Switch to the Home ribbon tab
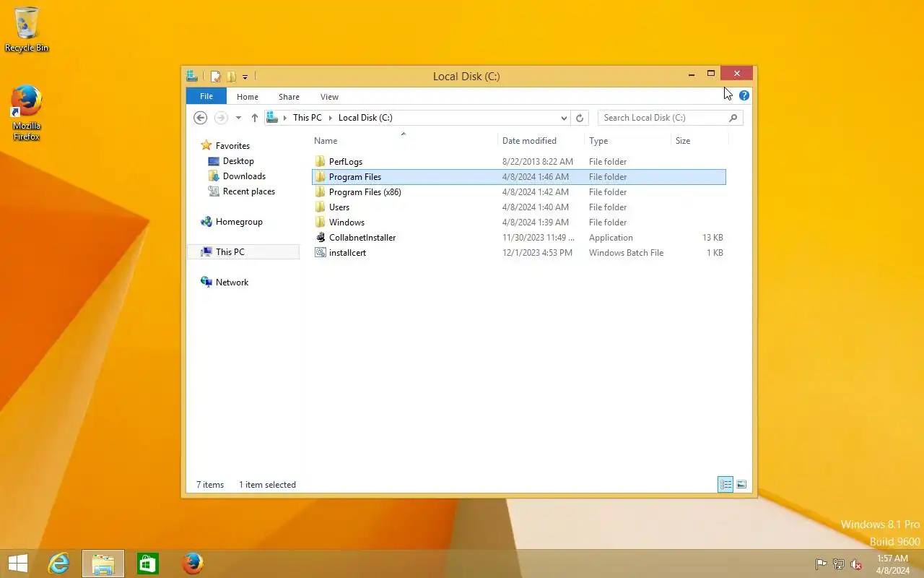Screen dimensions: 924x578 click(x=248, y=97)
